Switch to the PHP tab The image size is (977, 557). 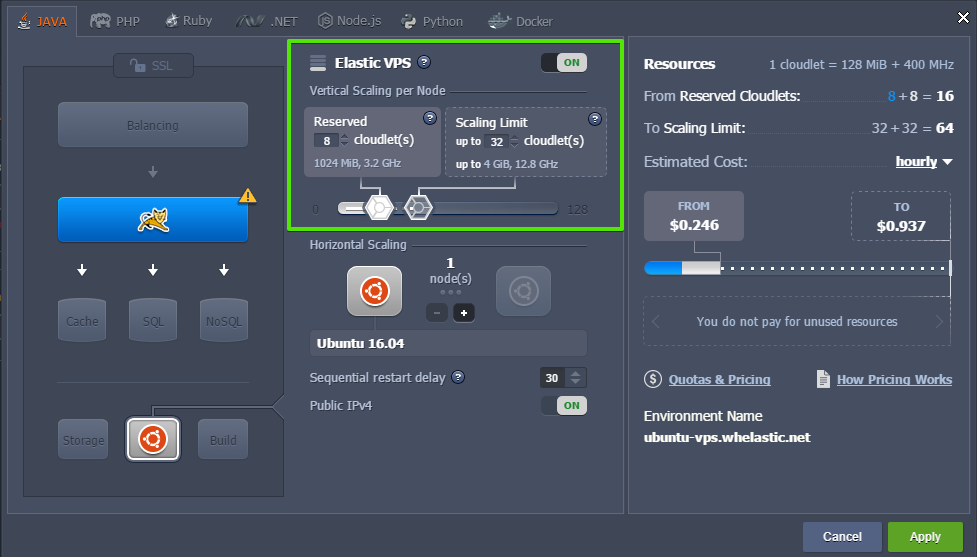tap(115, 21)
